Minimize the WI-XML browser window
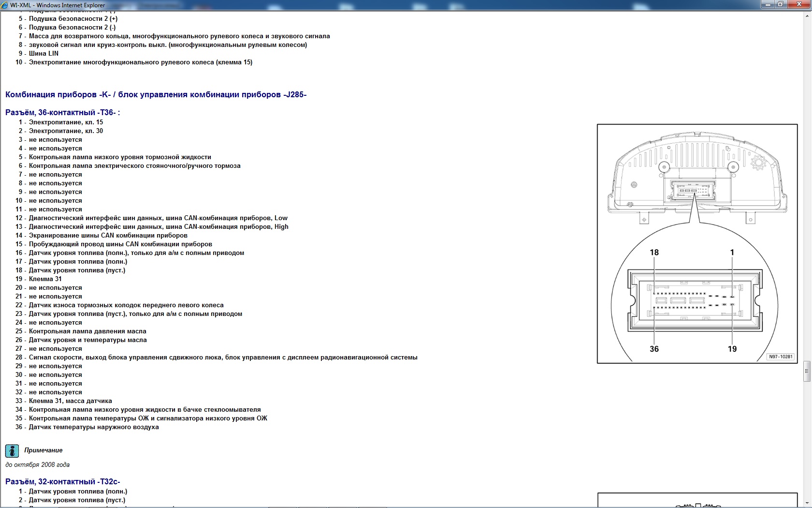Screen dimensions: 812x508 pyautogui.click(x=768, y=4)
